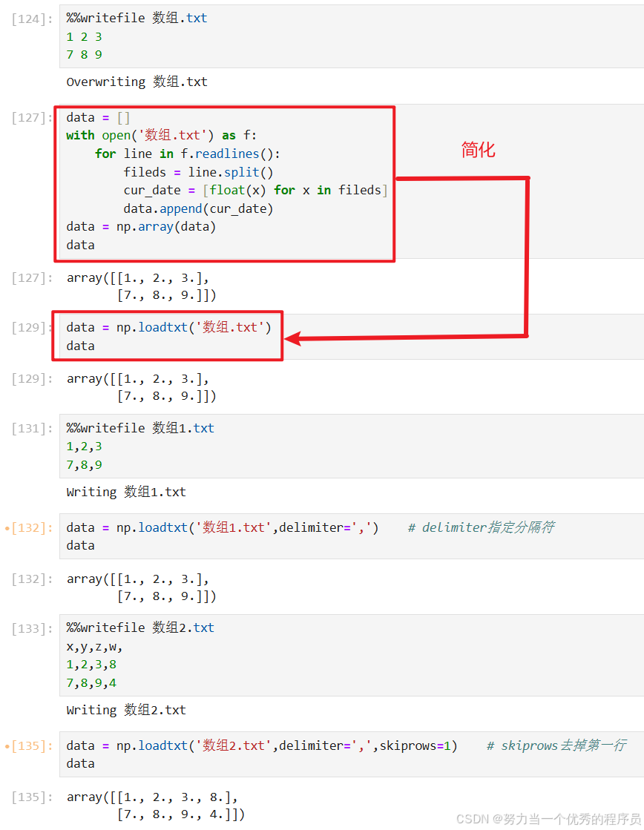
Task: Click the orange [132] input prompt
Action: [x=32, y=528]
